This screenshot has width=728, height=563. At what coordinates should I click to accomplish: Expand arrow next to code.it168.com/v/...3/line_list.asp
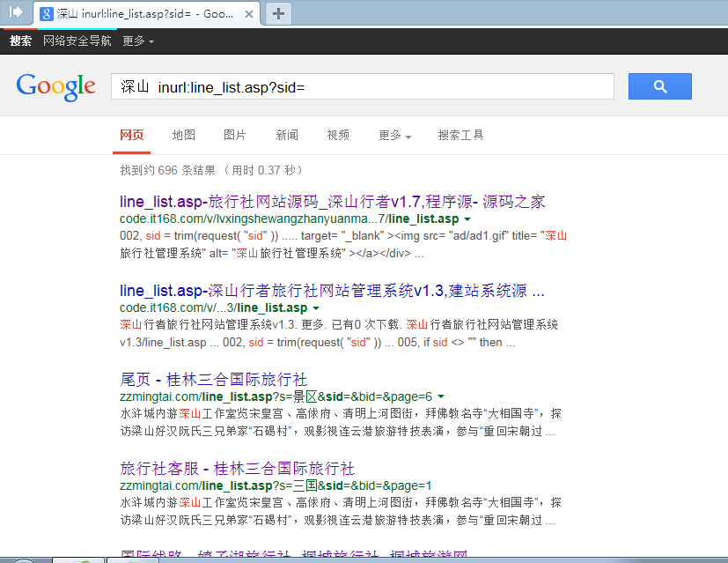pyautogui.click(x=316, y=308)
